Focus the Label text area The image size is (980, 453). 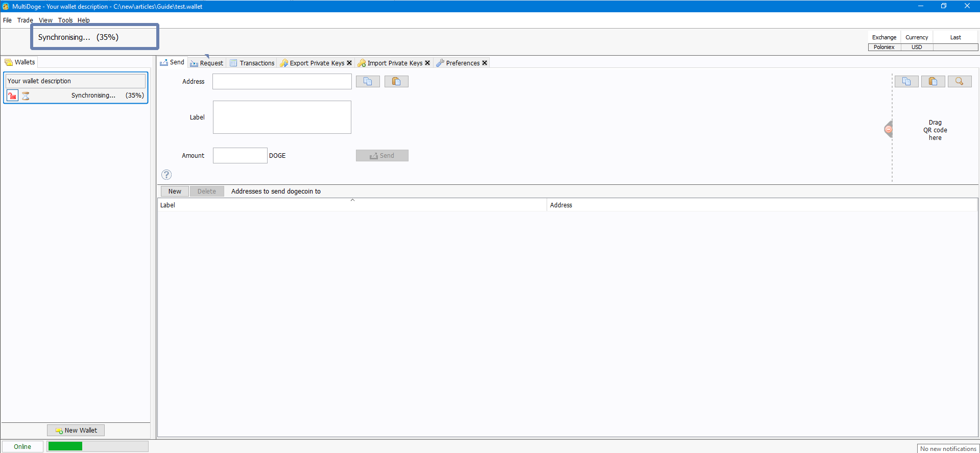coord(282,117)
